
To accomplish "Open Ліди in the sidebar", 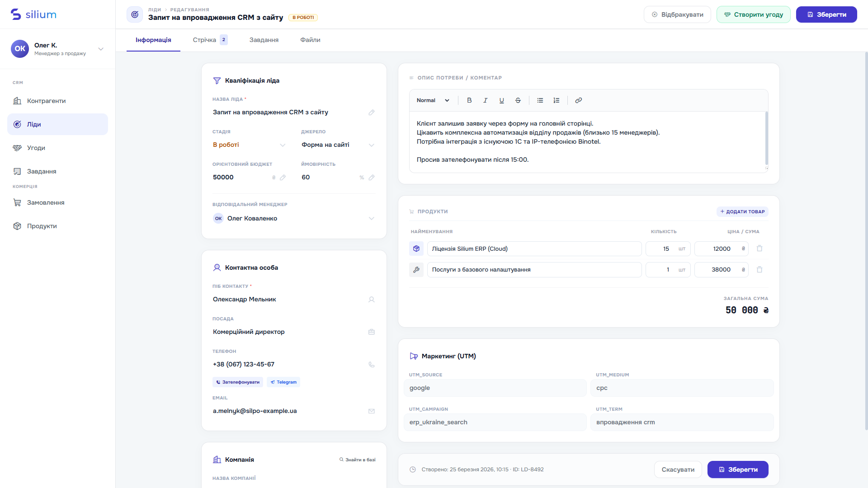I will [x=57, y=124].
